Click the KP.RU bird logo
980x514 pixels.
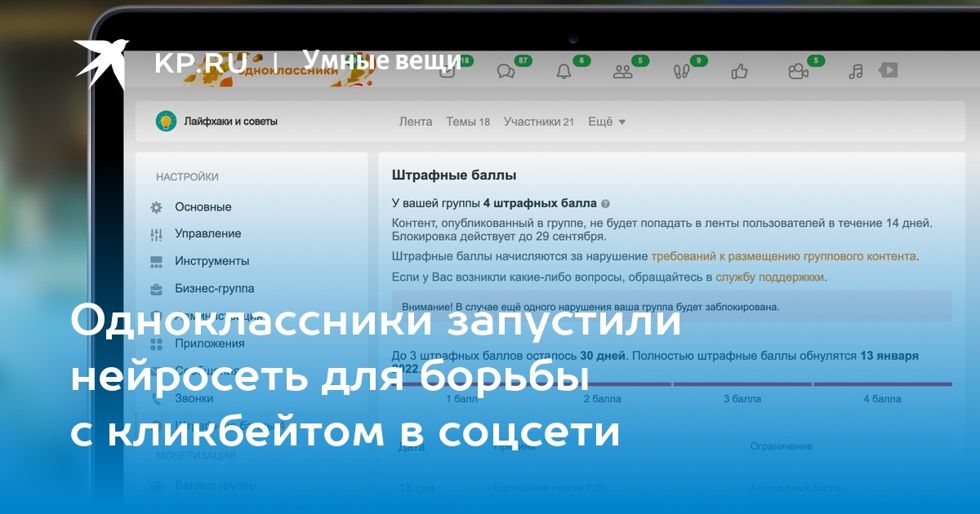click(102, 63)
